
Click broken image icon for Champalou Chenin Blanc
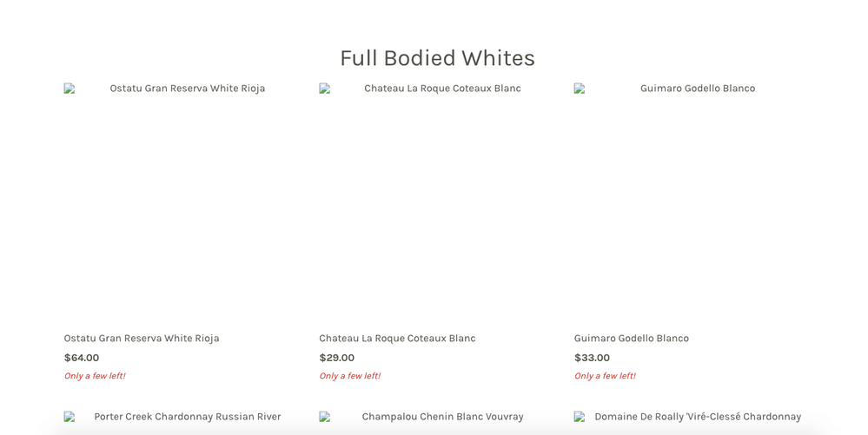324,417
